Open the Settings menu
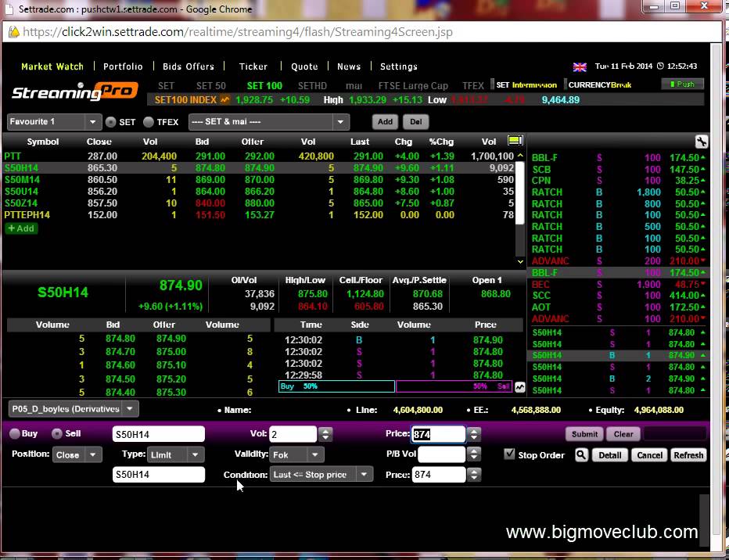The width and height of the screenshot is (729, 560). tap(398, 66)
